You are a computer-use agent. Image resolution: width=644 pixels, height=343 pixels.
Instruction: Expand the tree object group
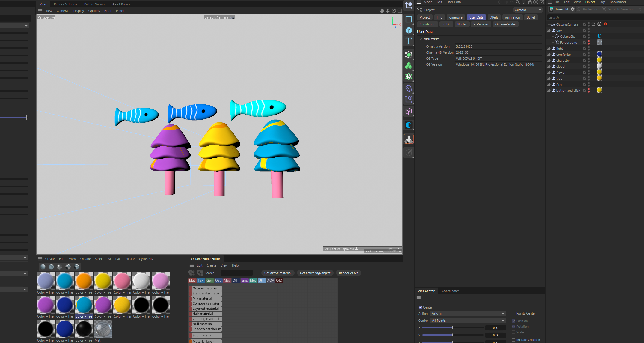[x=548, y=79]
